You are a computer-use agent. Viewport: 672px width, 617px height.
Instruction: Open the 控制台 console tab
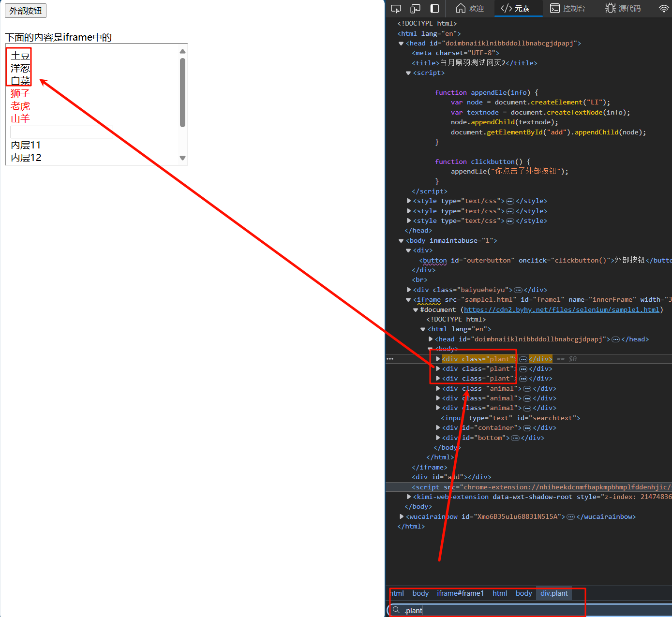tap(567, 8)
